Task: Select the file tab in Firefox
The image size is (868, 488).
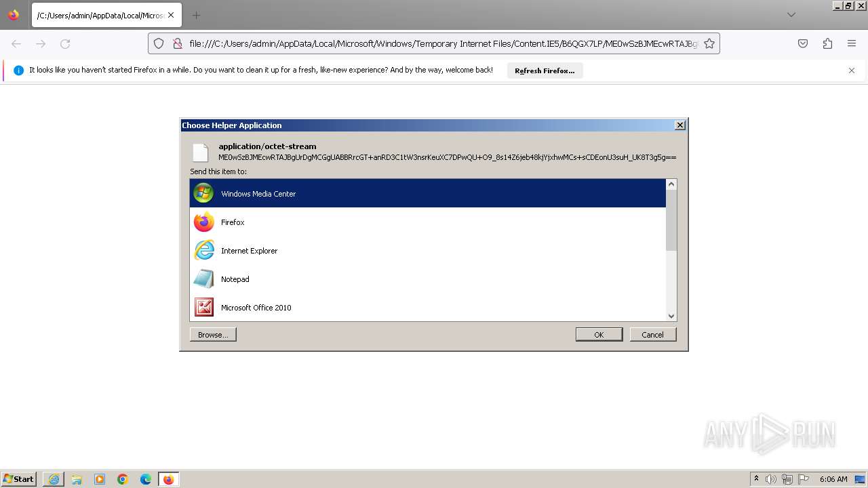Action: pyautogui.click(x=106, y=15)
